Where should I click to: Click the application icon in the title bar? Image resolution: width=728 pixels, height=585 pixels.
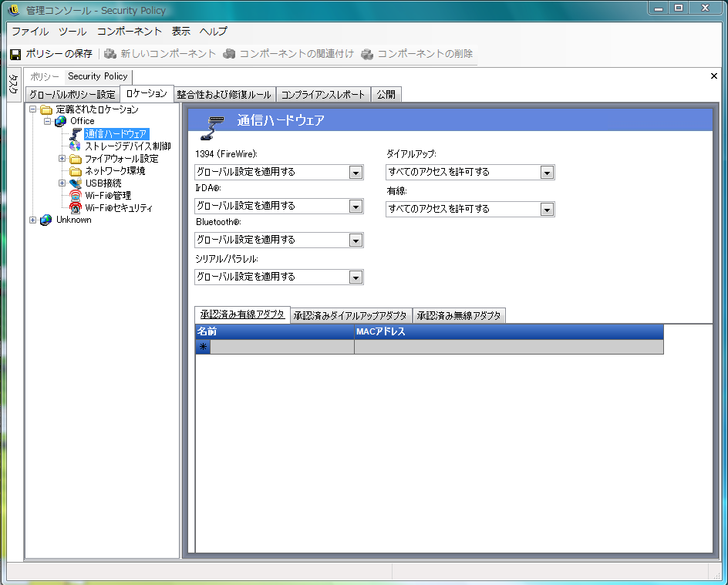[x=13, y=10]
